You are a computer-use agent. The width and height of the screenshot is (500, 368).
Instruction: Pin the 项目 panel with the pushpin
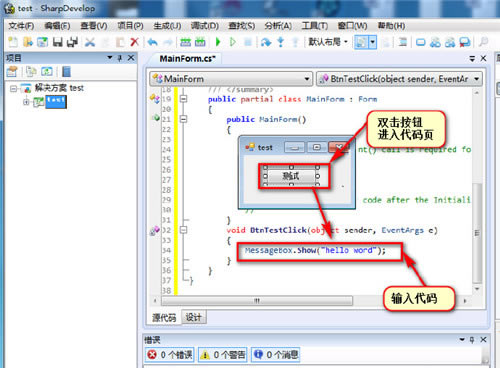tap(120, 58)
